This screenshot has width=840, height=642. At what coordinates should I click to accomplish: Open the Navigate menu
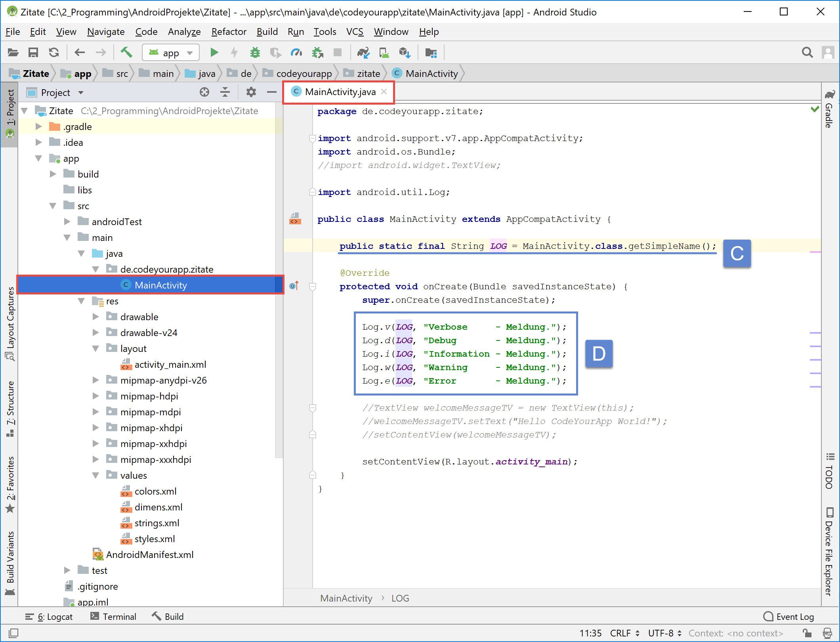106,32
